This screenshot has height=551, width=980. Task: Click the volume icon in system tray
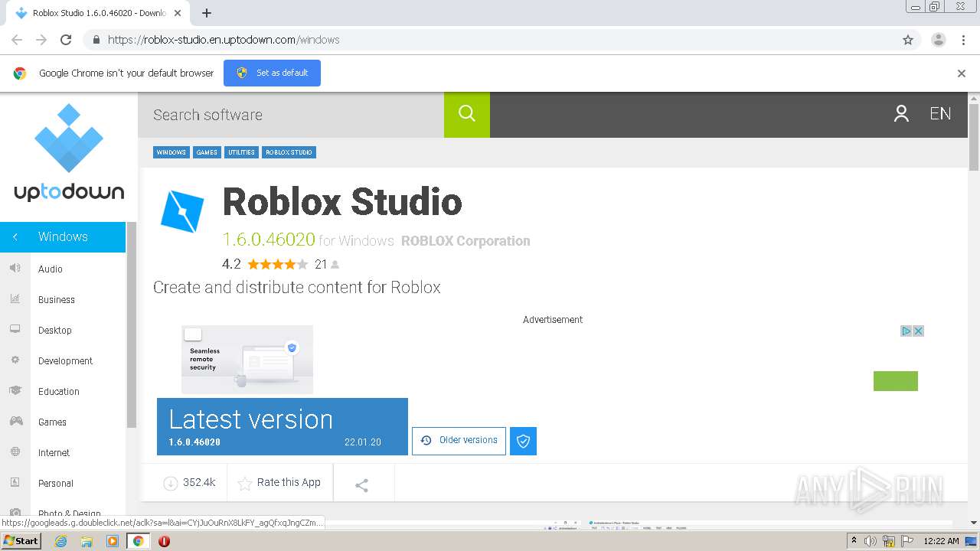(871, 541)
